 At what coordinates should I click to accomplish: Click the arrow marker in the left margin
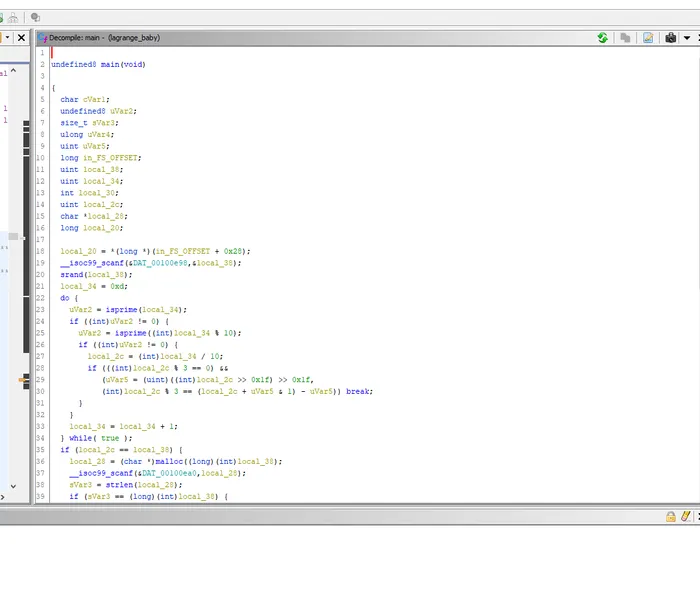22,380
